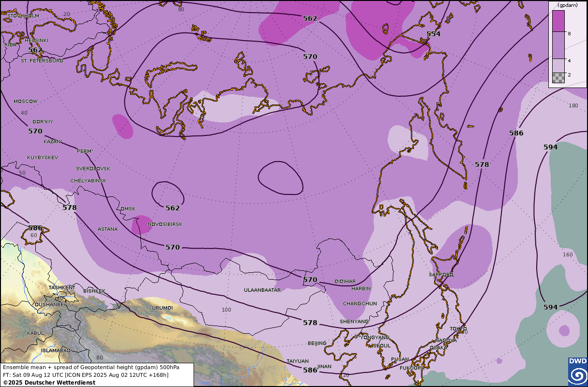Click the checkered legend swatch below 2
Image resolution: width=588 pixels, height=387 pixels.
pyautogui.click(x=558, y=77)
